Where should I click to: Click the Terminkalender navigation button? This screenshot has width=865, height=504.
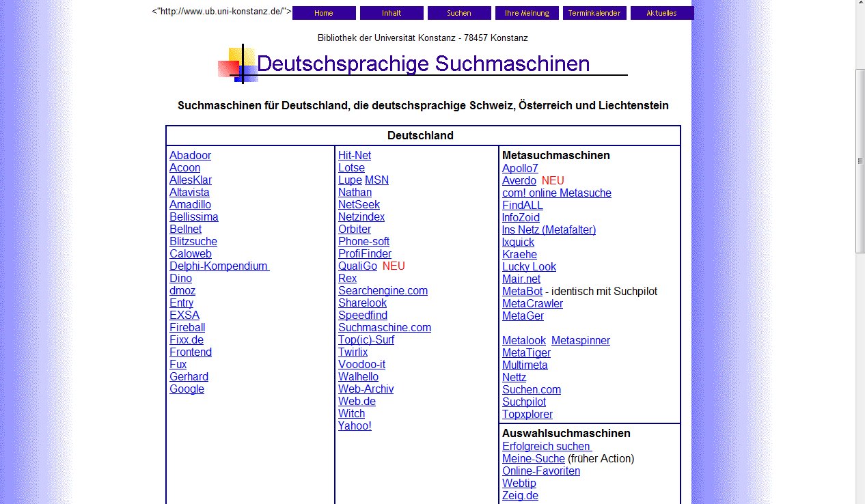(x=594, y=13)
